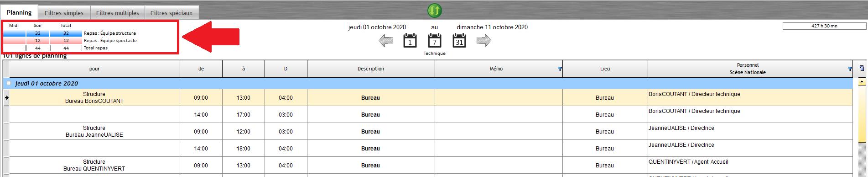Screen dimensions: 868x177
Task: Click the Lieu column header
Action: (x=605, y=69)
